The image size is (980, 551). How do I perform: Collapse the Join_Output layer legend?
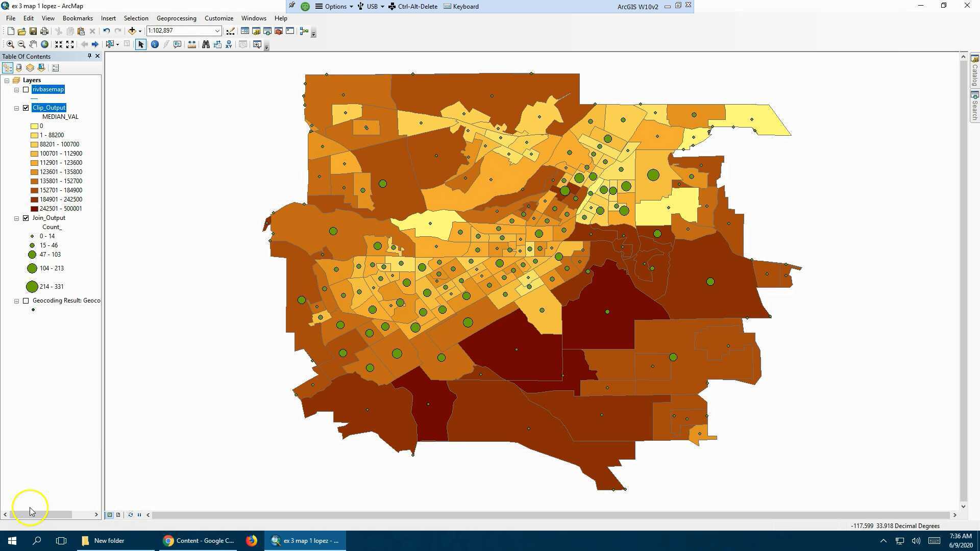coord(17,218)
